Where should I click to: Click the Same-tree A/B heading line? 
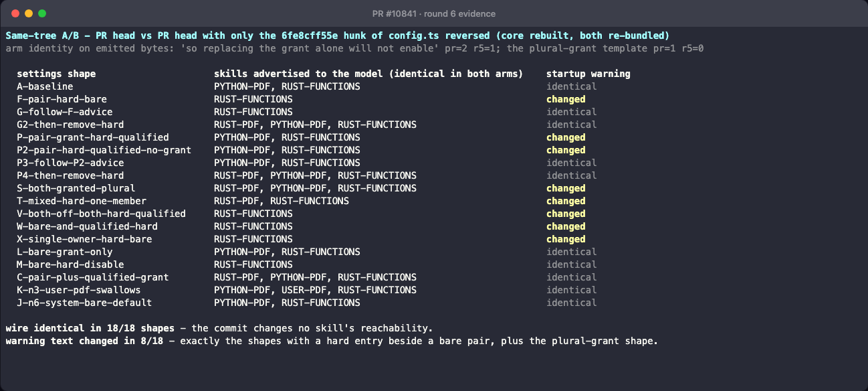(338, 35)
